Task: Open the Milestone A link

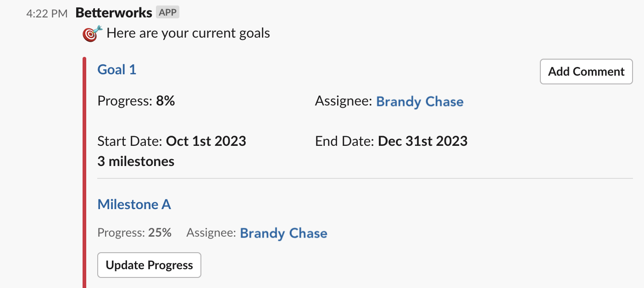Action: click(x=134, y=205)
